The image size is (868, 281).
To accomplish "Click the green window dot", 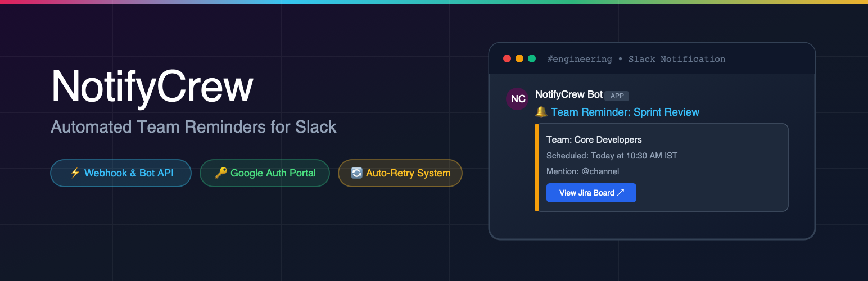I will [x=532, y=58].
